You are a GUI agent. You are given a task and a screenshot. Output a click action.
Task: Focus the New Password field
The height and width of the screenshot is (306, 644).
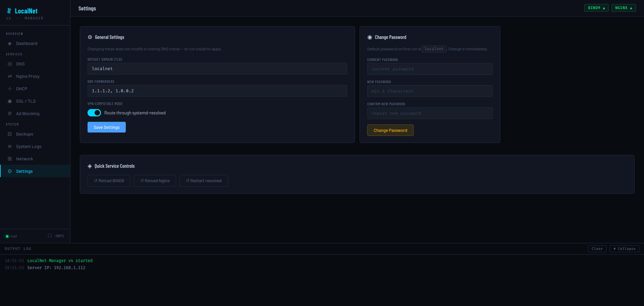(430, 91)
